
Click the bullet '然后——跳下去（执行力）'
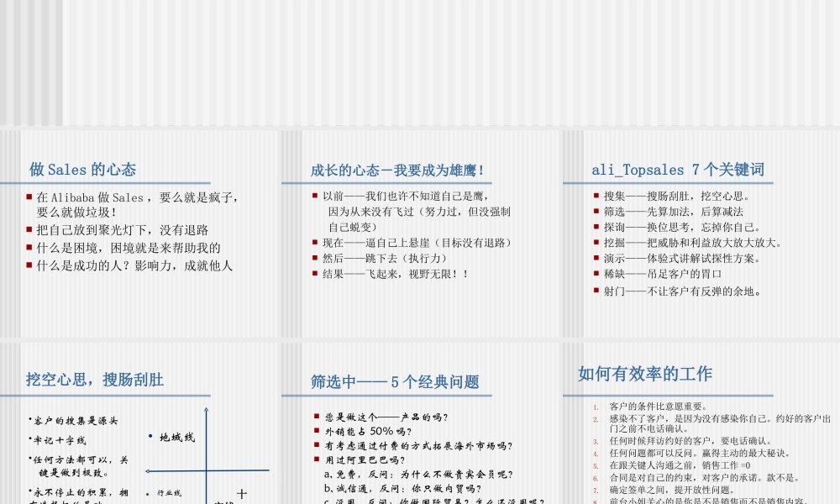[385, 258]
